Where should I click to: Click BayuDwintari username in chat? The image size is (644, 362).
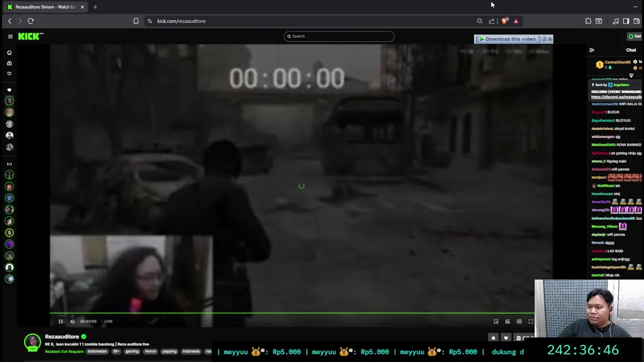pos(603,121)
